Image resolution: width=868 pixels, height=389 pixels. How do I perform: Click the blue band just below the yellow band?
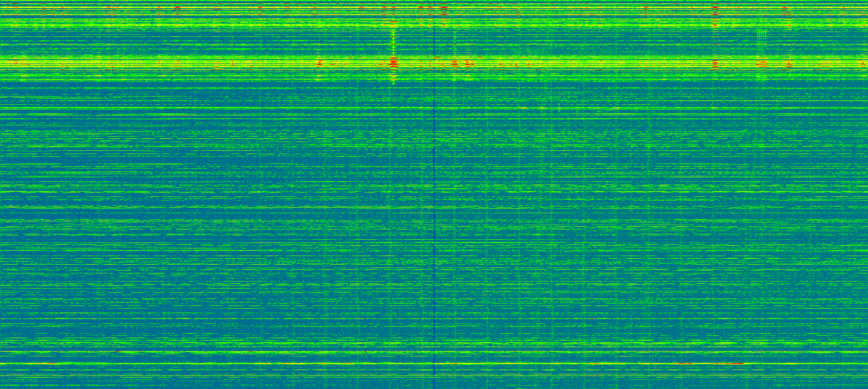click(x=217, y=93)
